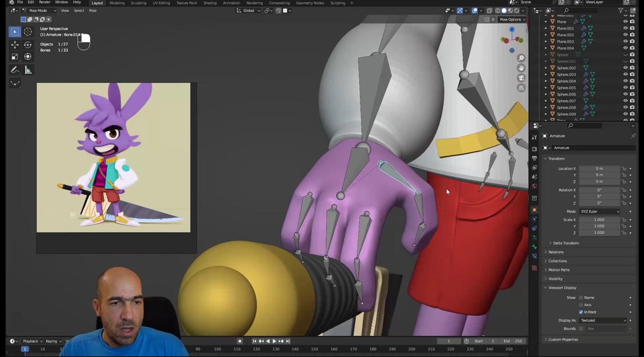Select solid viewport shading mode

tap(504, 11)
